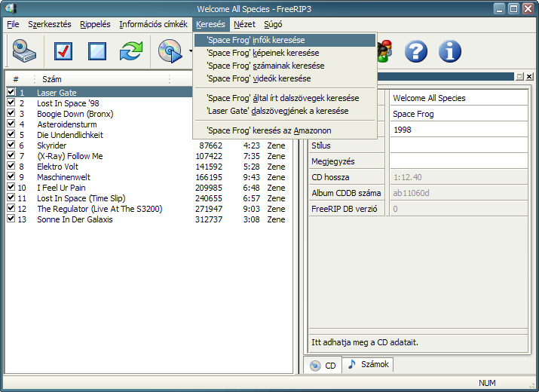Viewport: 539px width, 392px height.
Task: Click the empty Megjegyzés value field
Action: pyautogui.click(x=459, y=161)
